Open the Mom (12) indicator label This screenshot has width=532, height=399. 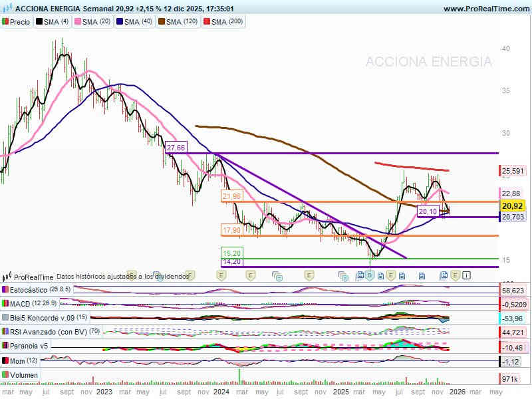(x=21, y=360)
